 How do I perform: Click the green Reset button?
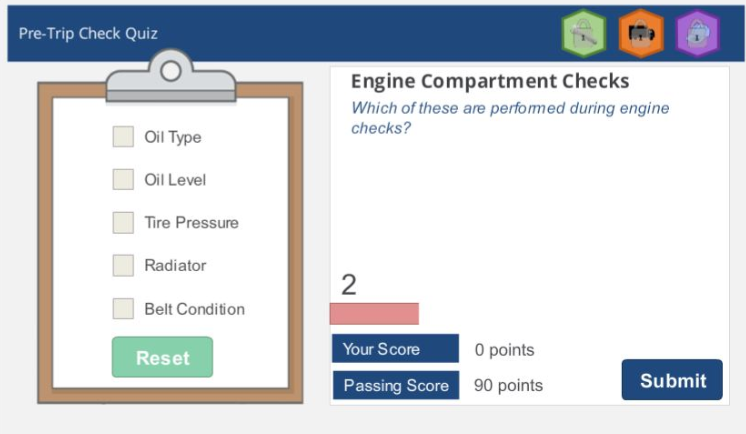(162, 357)
